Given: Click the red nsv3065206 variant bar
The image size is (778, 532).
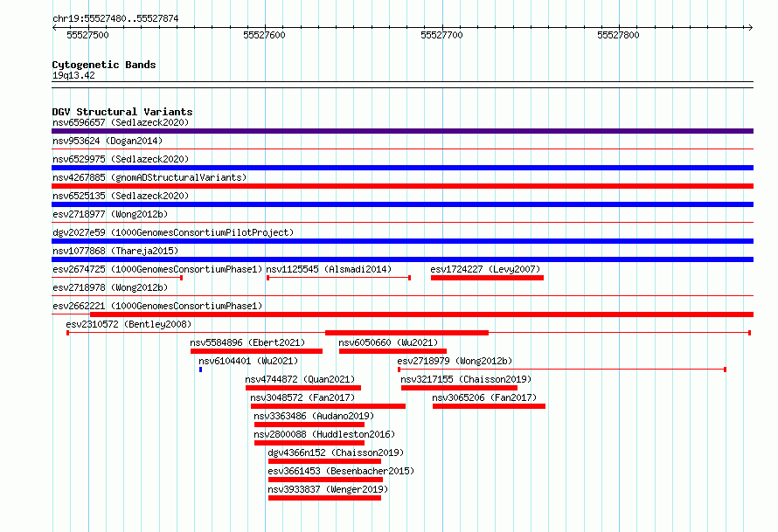Looking at the screenshot, I should point(490,406).
